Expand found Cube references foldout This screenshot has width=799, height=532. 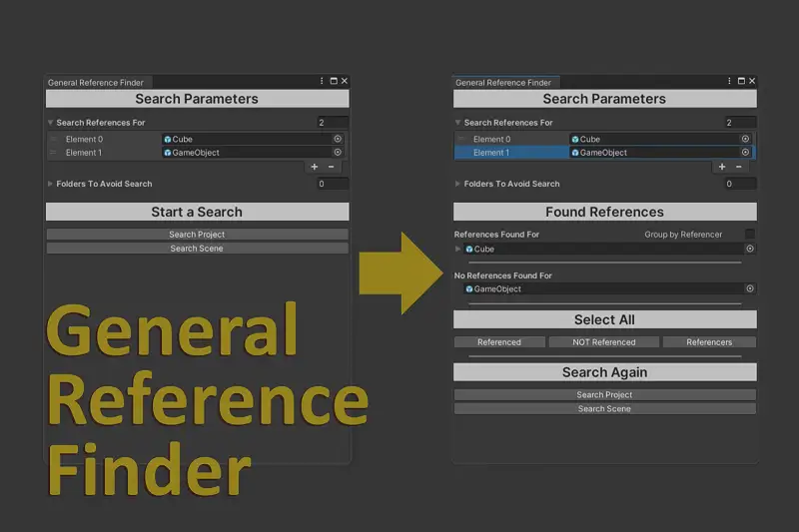[457, 249]
